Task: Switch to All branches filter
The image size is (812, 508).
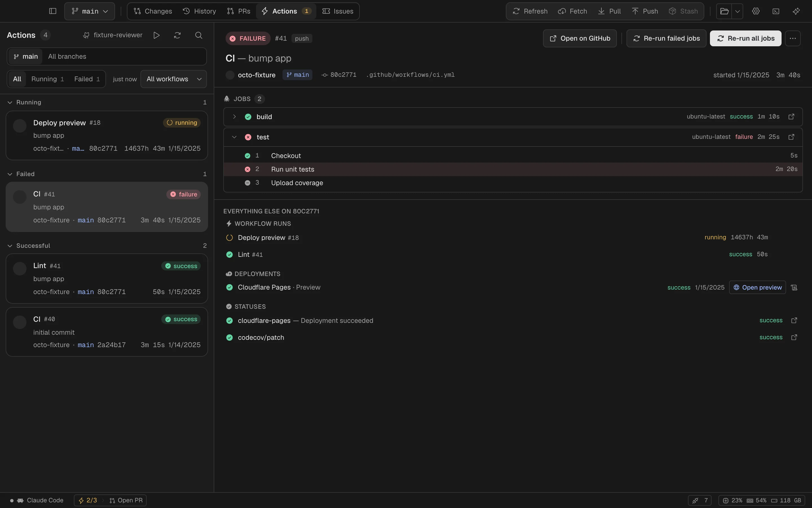Action: click(67, 56)
